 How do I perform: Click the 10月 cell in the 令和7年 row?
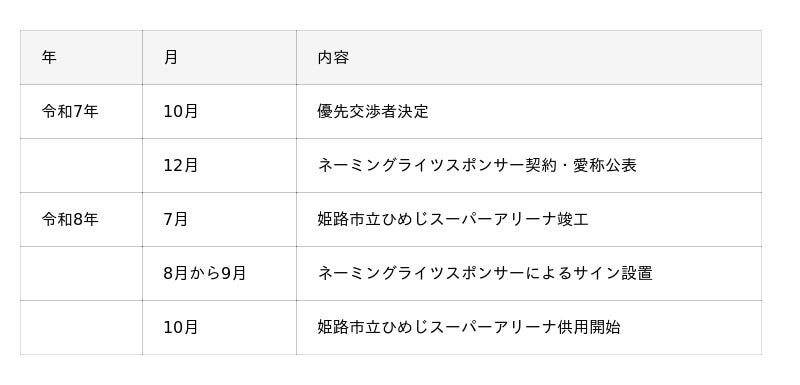point(219,111)
